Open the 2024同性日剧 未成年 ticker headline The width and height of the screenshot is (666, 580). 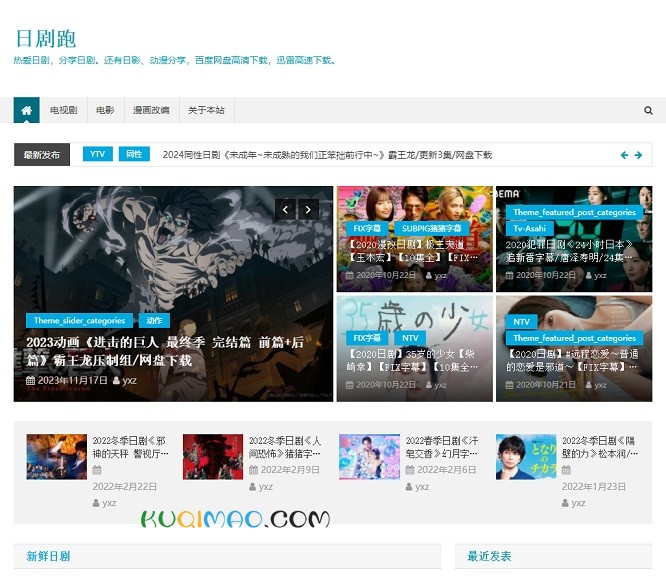[327, 155]
